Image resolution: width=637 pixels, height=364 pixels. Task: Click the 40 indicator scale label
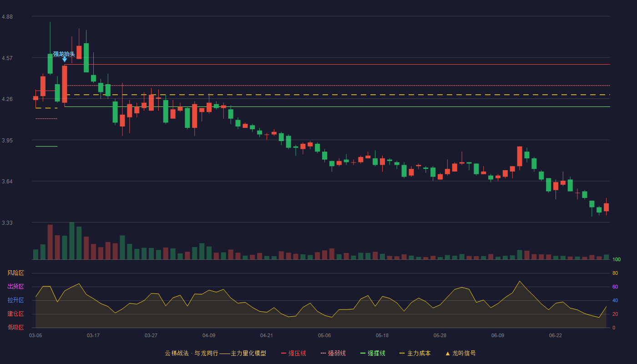pyautogui.click(x=615, y=301)
